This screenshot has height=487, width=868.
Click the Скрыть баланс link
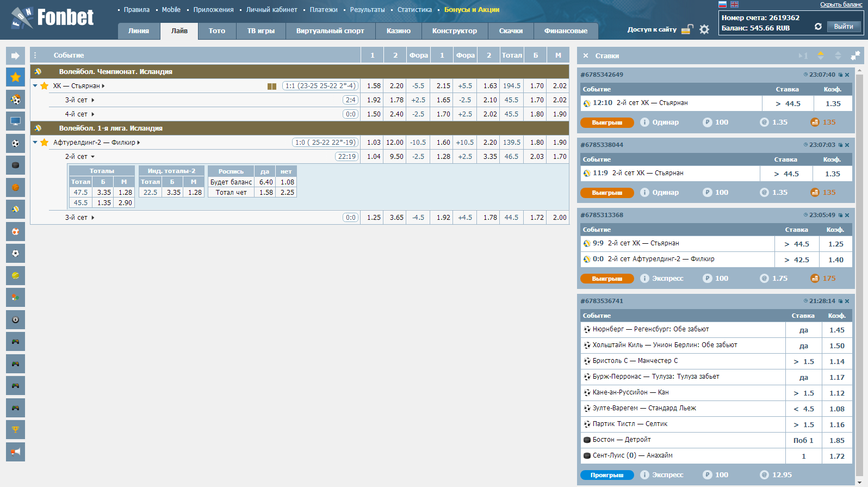coord(841,4)
